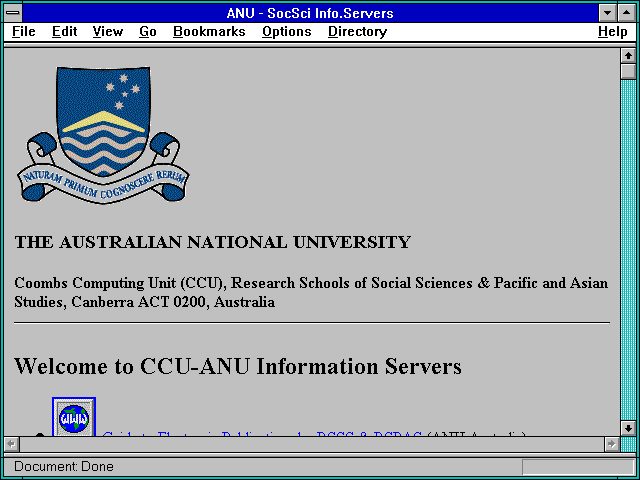Click the 'Coombs Computing Unit (CCU)' text

point(118,283)
